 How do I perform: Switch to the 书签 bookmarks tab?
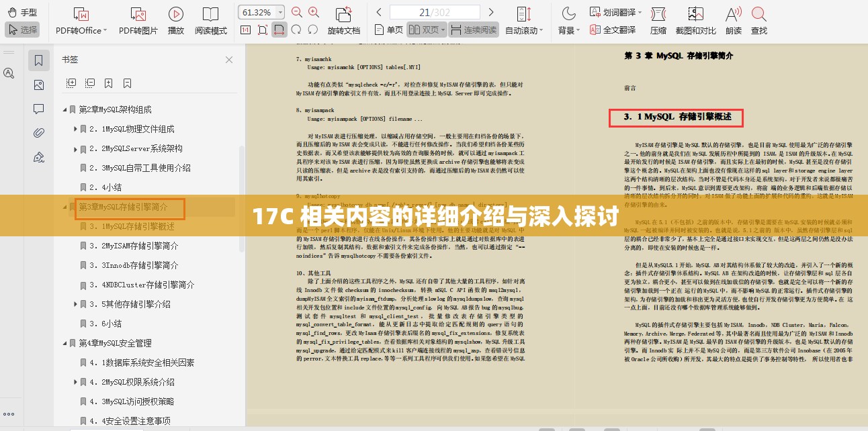click(38, 60)
